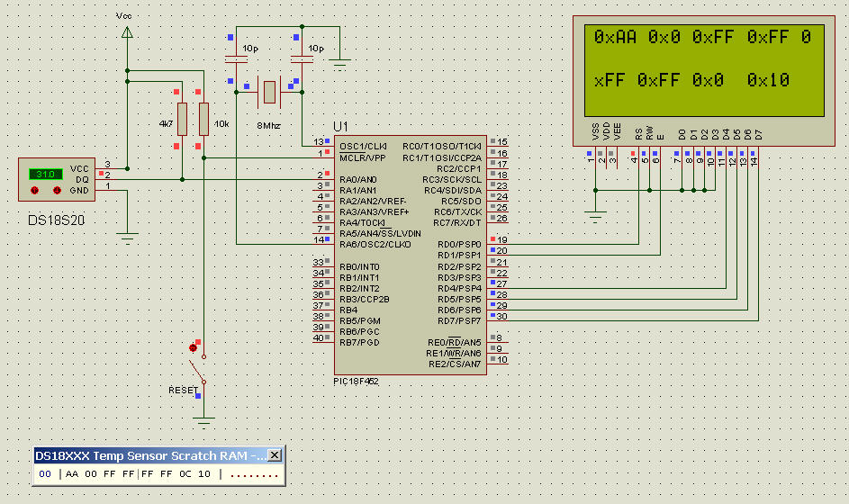This screenshot has width=849, height=504.
Task: Click the RA6/OSC2/CLKO pin label
Action: tap(375, 245)
